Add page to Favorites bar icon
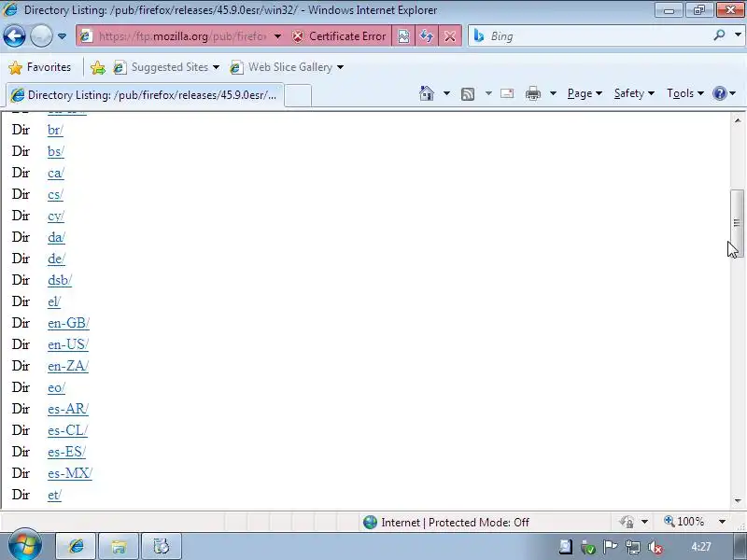This screenshot has height=560, width=747. pyautogui.click(x=98, y=67)
